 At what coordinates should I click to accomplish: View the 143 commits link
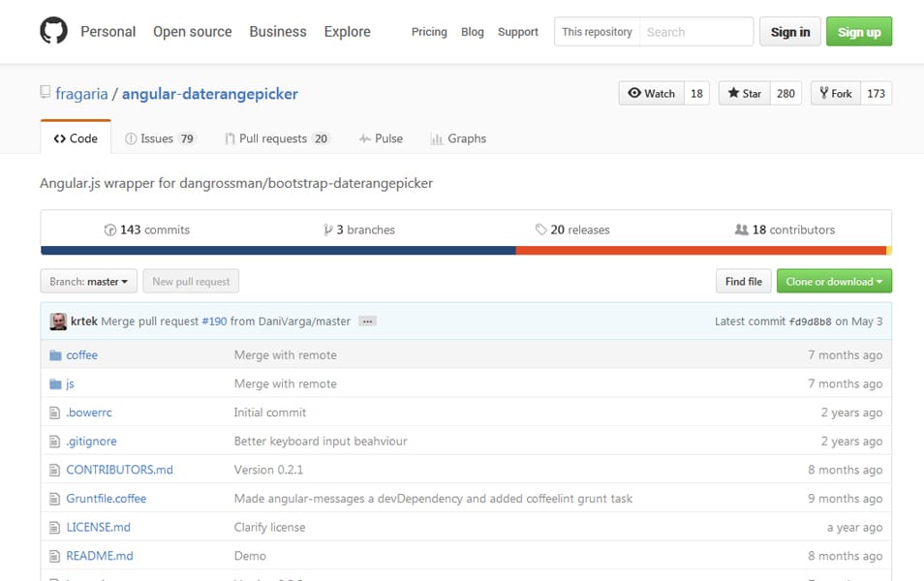147,229
